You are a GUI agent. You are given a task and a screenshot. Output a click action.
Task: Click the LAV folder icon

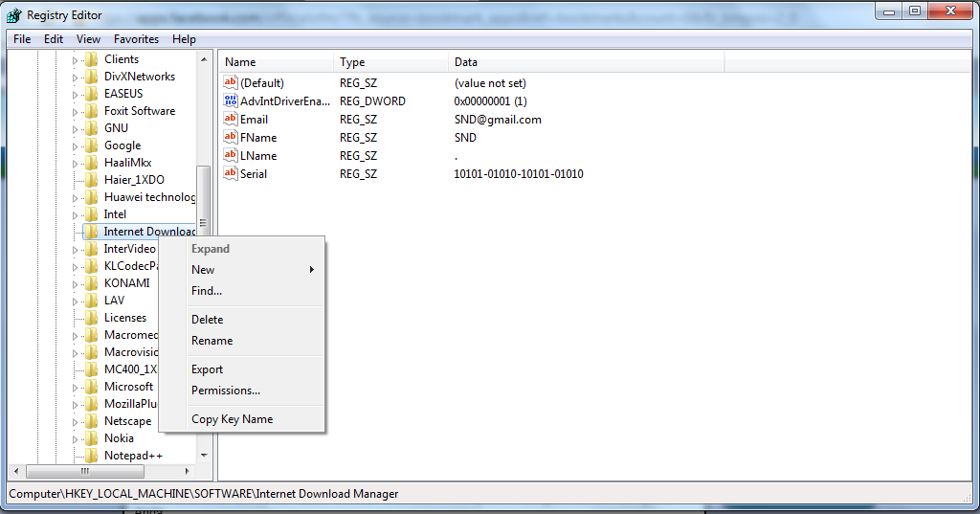coord(91,301)
